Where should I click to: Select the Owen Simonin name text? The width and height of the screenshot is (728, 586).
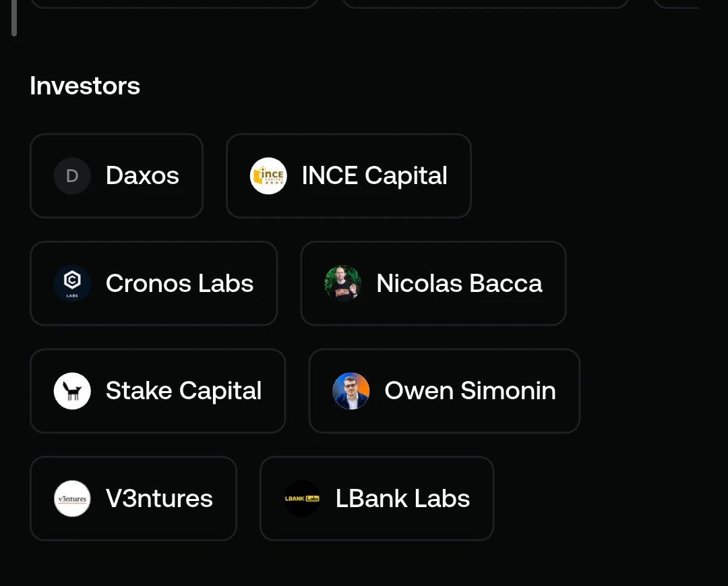471,391
